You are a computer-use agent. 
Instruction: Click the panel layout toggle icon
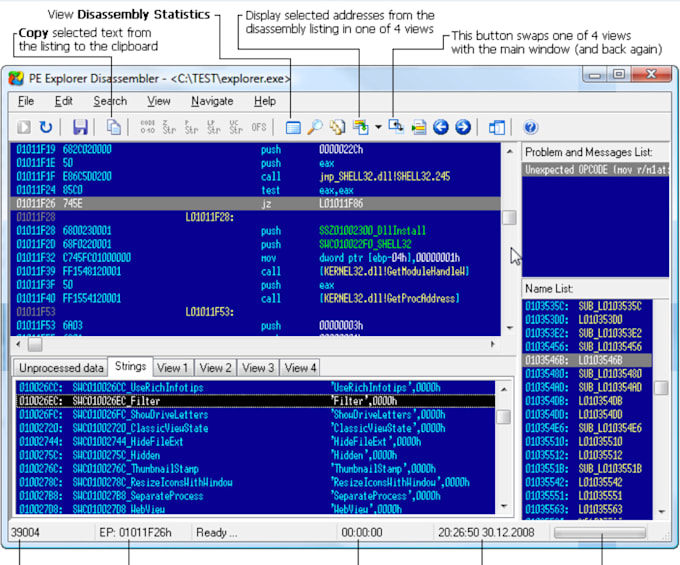click(497, 127)
